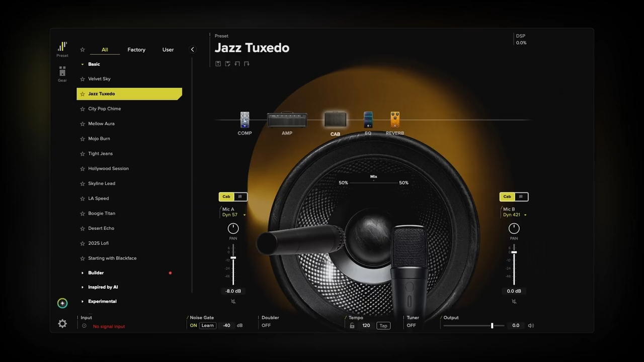Select the AMP head in signal chain
This screenshot has width=644, height=362.
[x=287, y=120]
